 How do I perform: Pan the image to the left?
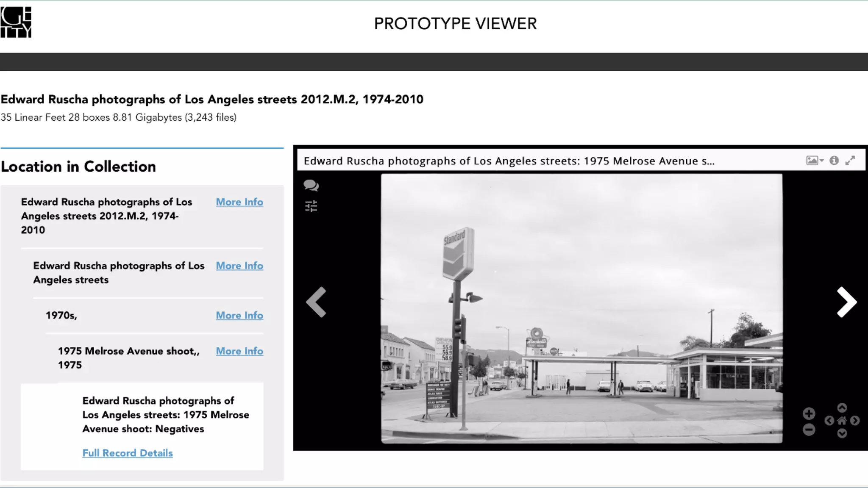coord(829,421)
